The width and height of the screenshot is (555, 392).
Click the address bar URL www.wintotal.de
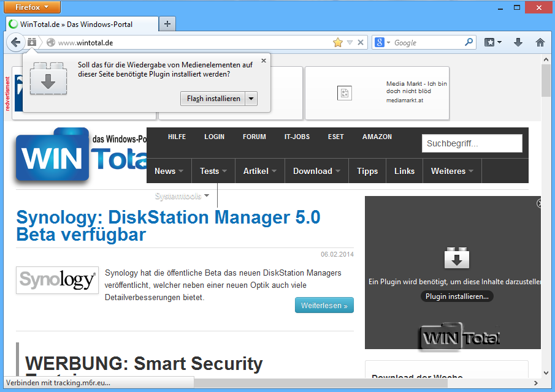click(85, 43)
